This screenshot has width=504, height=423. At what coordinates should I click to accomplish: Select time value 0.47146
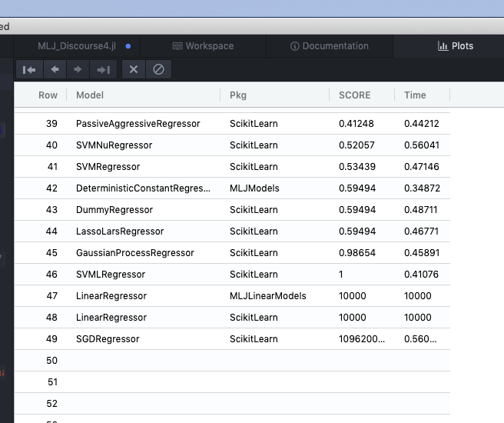421,167
